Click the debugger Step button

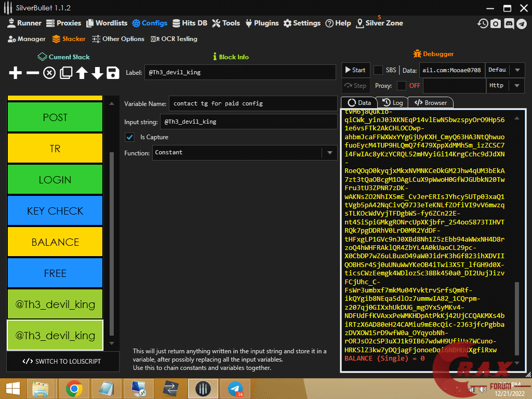click(355, 86)
